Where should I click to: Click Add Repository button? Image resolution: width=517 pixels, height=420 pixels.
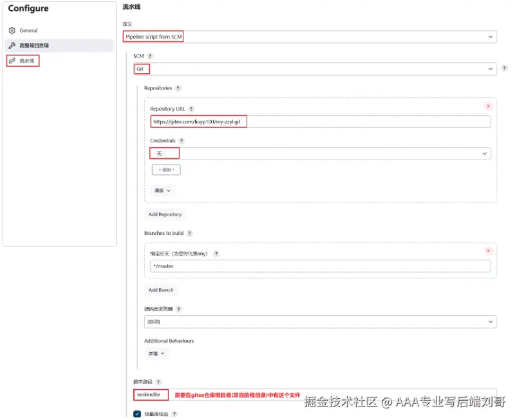[165, 214]
